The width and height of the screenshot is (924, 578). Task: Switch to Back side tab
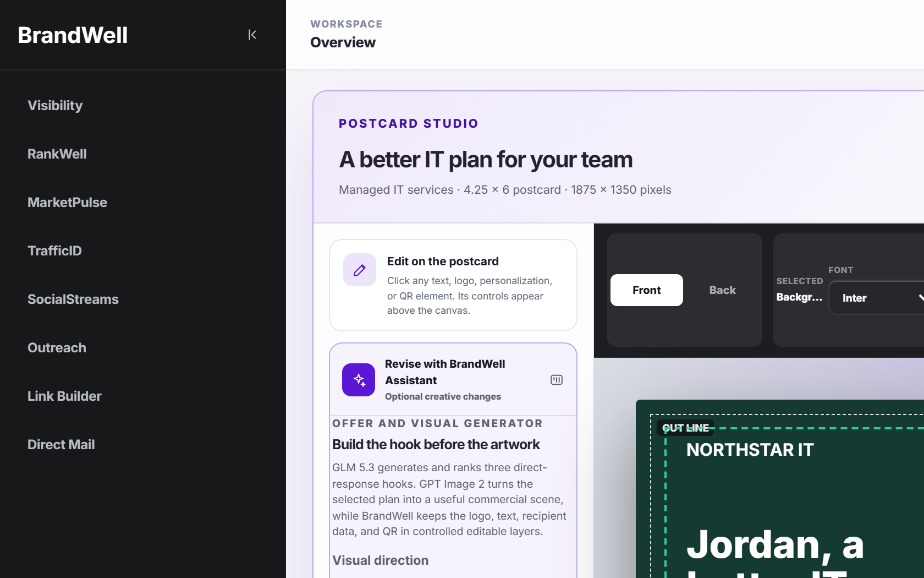point(722,290)
